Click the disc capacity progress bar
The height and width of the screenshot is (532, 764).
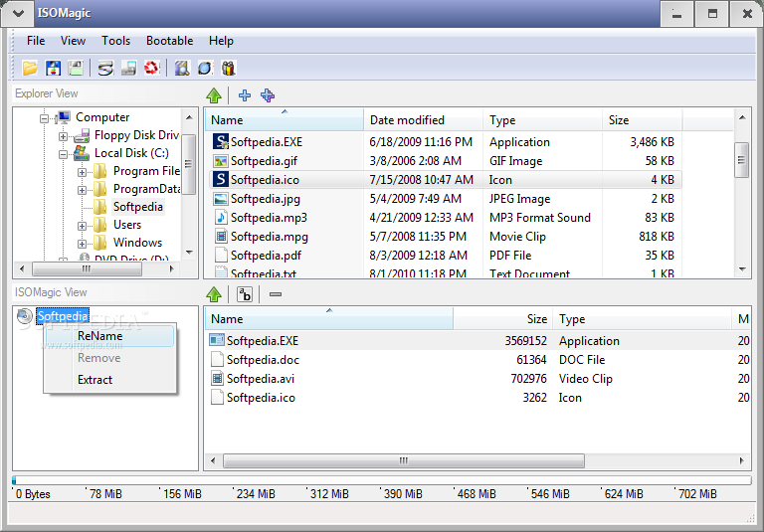coord(382,480)
